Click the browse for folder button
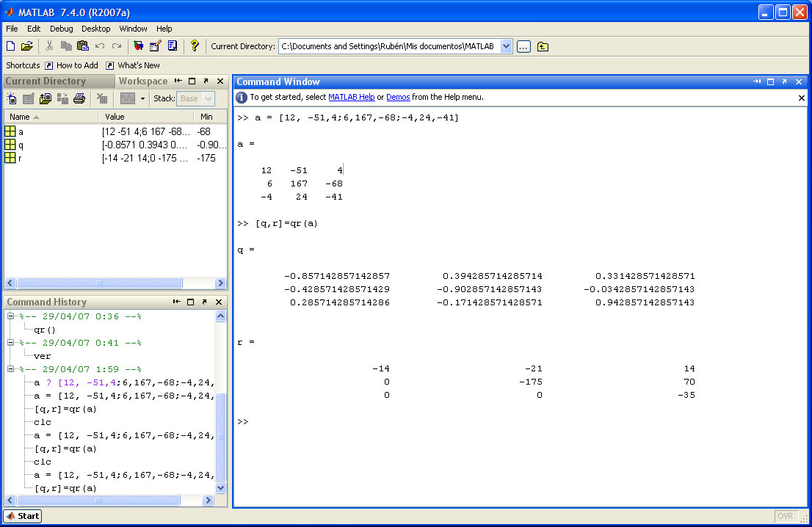 (523, 46)
